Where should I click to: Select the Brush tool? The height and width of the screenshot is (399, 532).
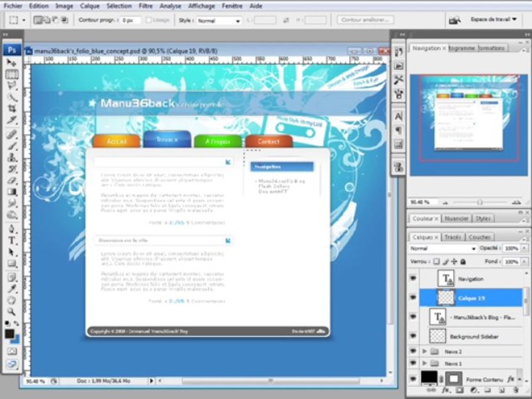12,146
